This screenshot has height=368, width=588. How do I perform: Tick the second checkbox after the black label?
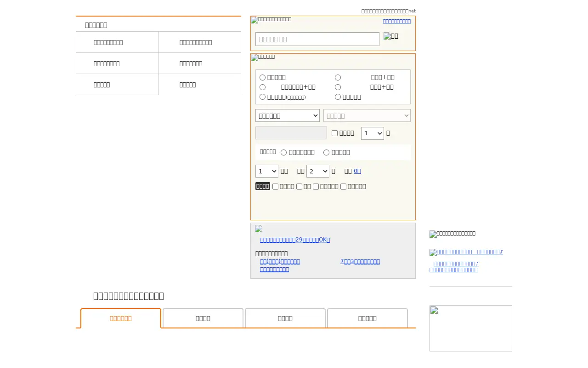300,186
